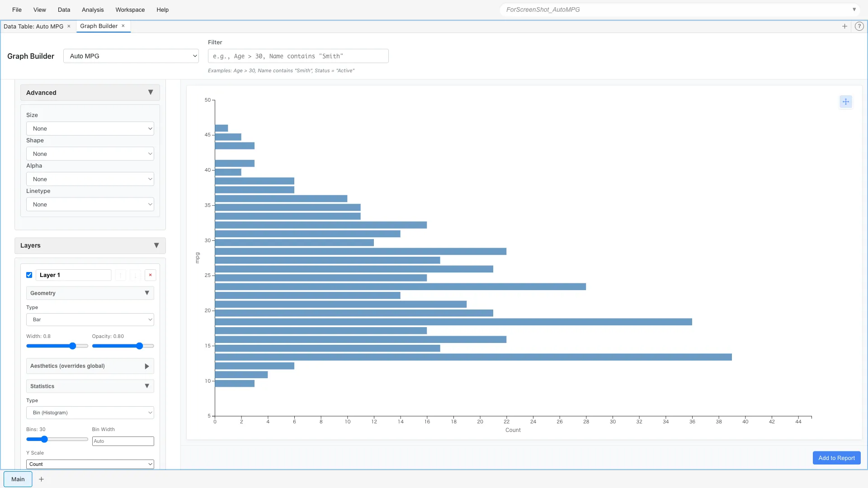Image resolution: width=868 pixels, height=488 pixels.
Task: Open the Y Scale dropdown showing Count
Action: (90, 464)
